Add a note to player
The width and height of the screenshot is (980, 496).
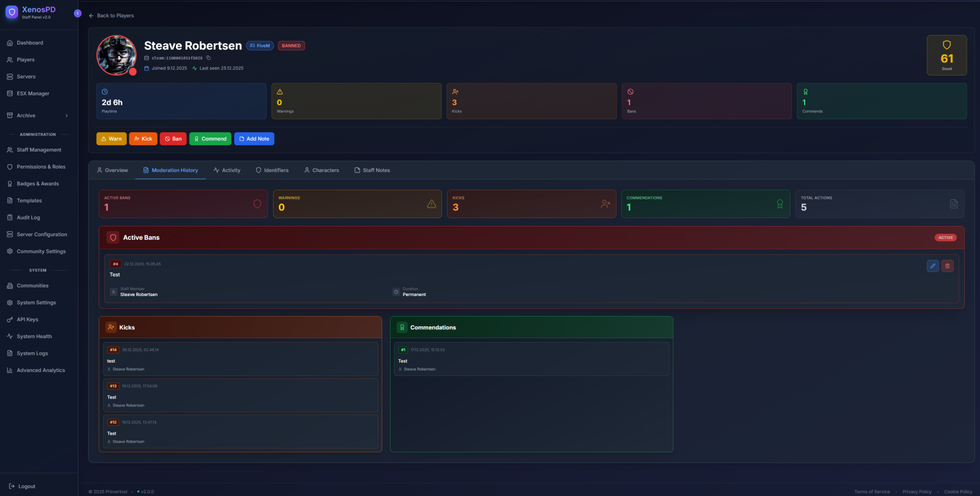(x=254, y=139)
